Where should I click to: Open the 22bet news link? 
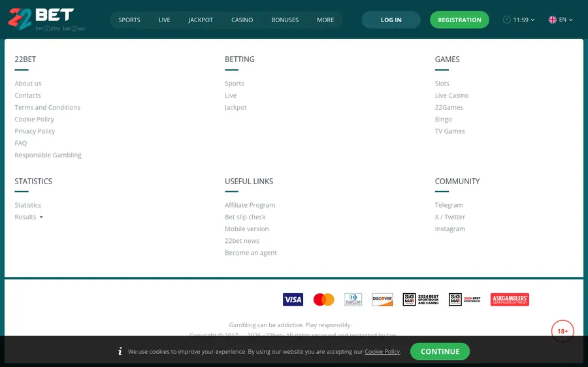point(242,241)
